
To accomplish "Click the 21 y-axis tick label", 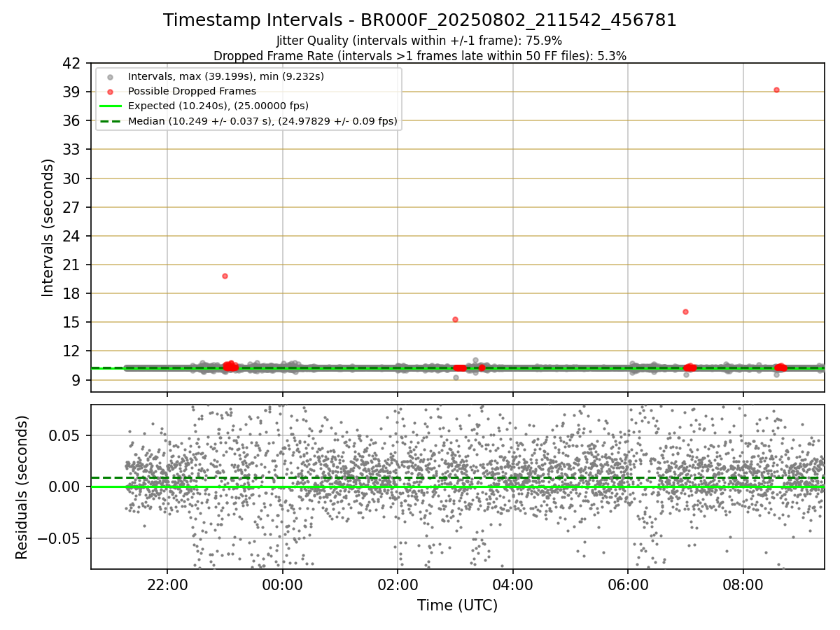I will click(x=72, y=265).
